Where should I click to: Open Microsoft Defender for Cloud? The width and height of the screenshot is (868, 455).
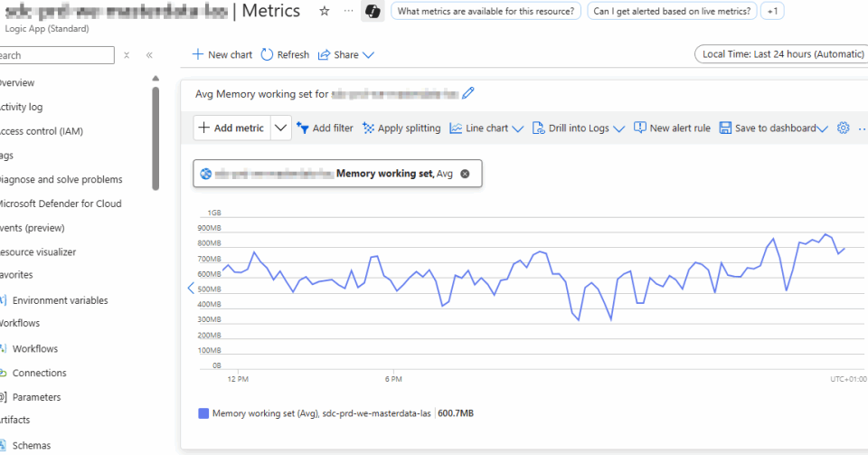[61, 204]
